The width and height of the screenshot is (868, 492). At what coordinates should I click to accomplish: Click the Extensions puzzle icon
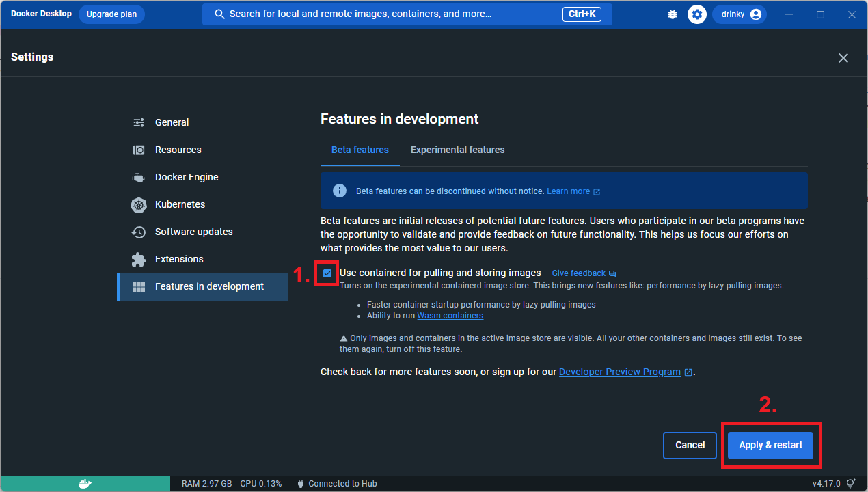139,259
